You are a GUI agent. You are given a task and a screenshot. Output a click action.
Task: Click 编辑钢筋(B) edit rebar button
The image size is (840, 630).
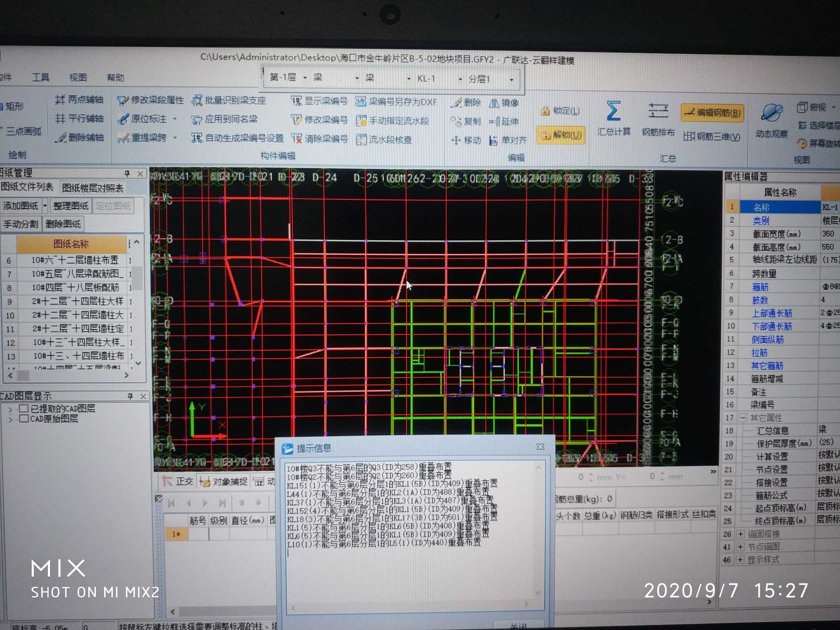click(x=712, y=113)
